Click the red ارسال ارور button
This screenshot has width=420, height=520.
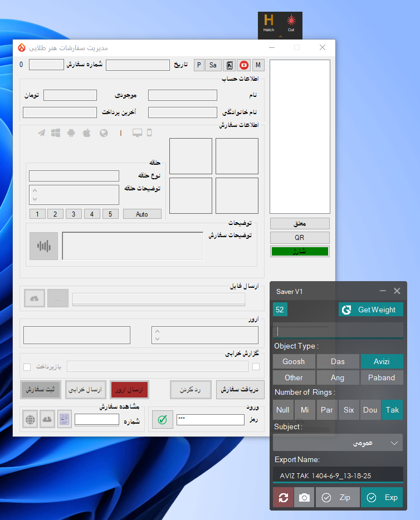point(129,390)
